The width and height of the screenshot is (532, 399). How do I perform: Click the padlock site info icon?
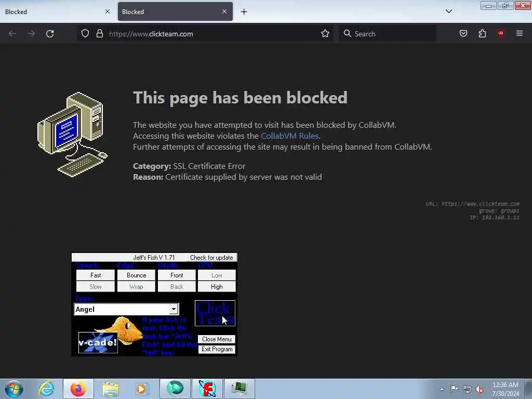tap(99, 34)
